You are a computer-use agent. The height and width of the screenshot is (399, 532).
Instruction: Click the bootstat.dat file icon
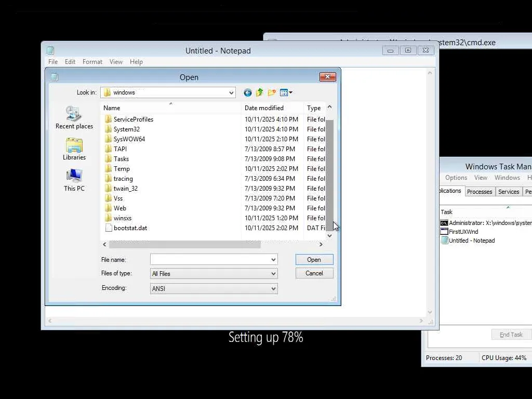click(109, 228)
